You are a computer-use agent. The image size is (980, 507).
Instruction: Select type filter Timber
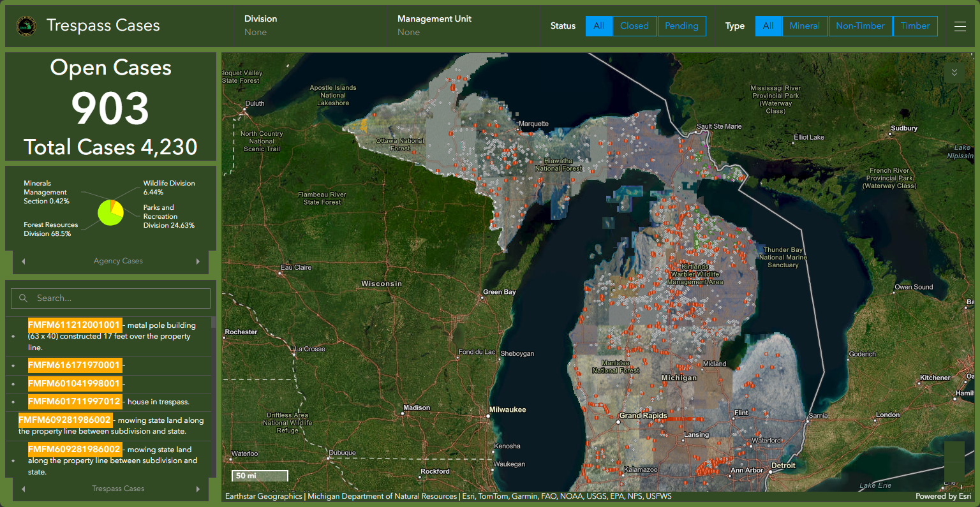point(915,26)
